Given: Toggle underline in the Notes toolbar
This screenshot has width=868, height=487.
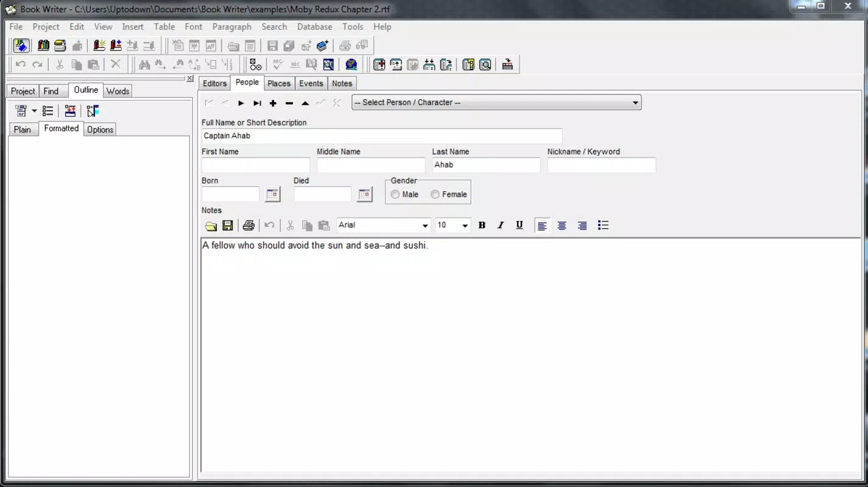Looking at the screenshot, I should point(520,225).
